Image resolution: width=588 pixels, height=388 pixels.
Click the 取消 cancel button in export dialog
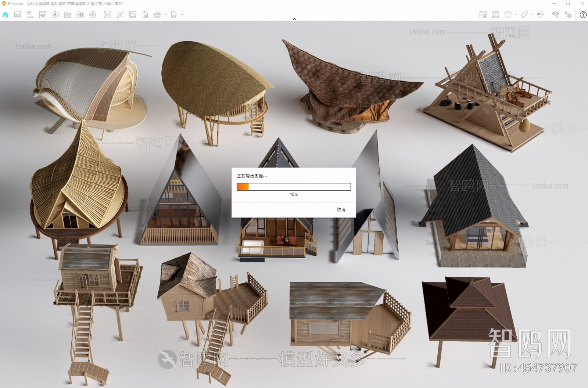point(341,209)
